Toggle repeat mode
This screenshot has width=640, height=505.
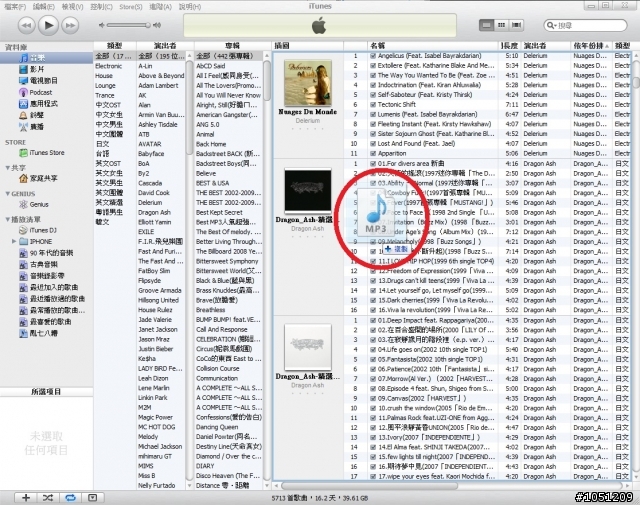(70, 498)
